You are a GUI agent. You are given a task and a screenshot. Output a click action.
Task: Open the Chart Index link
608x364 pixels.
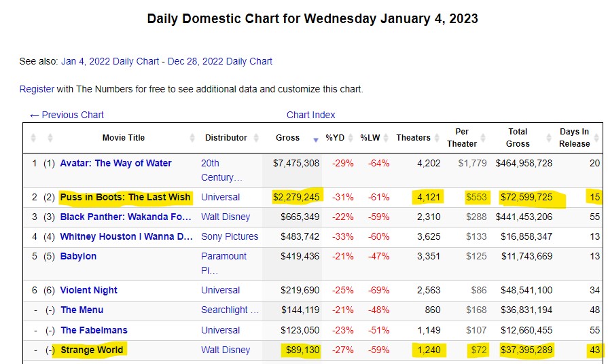click(310, 115)
